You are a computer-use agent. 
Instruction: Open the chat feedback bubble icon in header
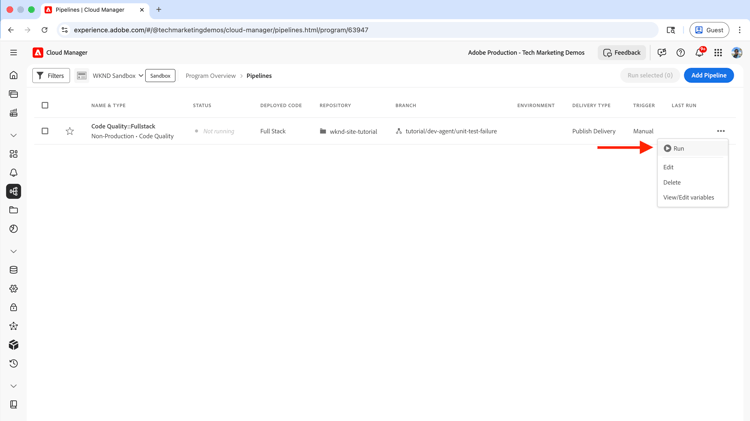(x=662, y=53)
